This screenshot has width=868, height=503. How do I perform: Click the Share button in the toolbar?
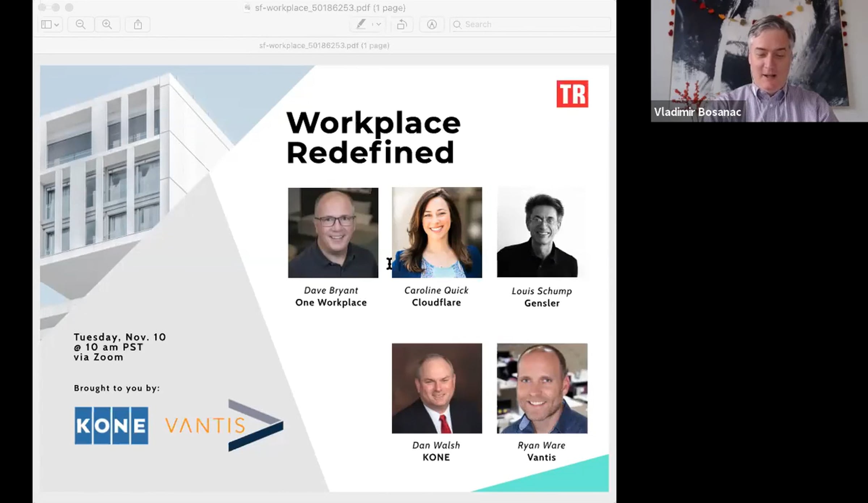pos(138,25)
